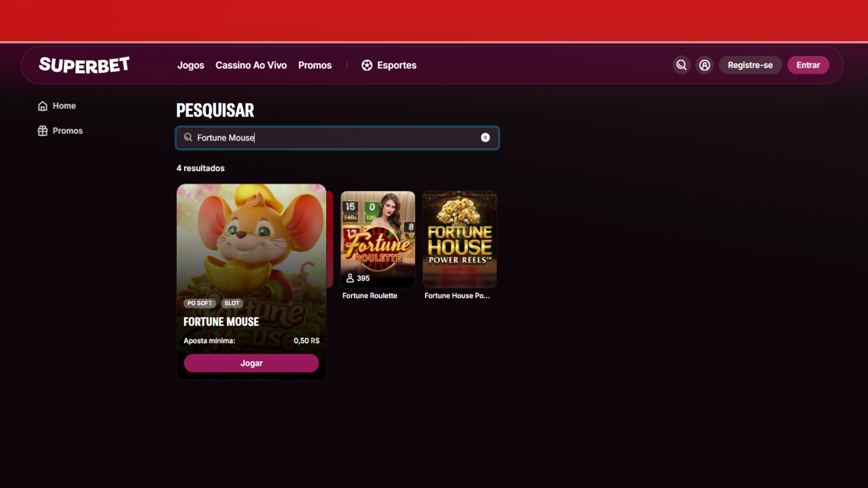The height and width of the screenshot is (488, 868).
Task: Click the 4 resultados label
Action: 200,168
